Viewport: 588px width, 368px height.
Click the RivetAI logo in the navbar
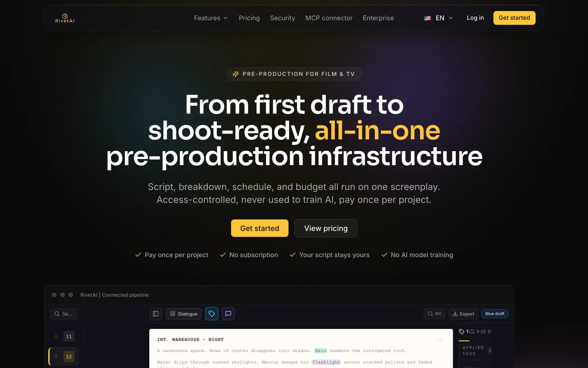coord(65,18)
